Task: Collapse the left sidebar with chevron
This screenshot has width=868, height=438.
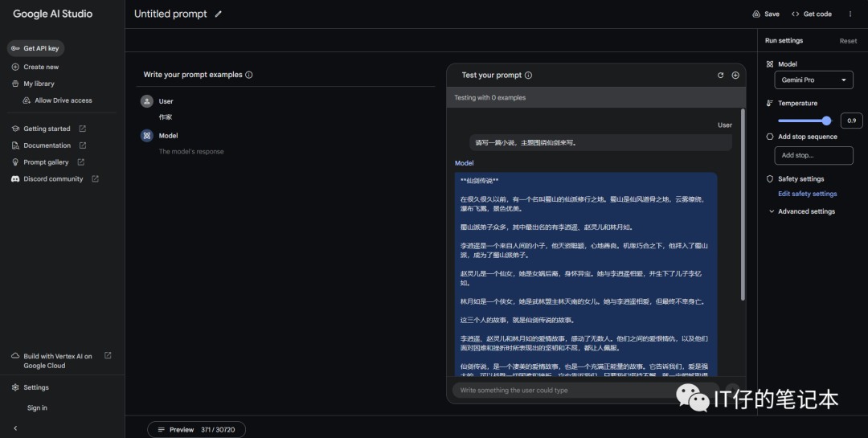Action: [15, 428]
